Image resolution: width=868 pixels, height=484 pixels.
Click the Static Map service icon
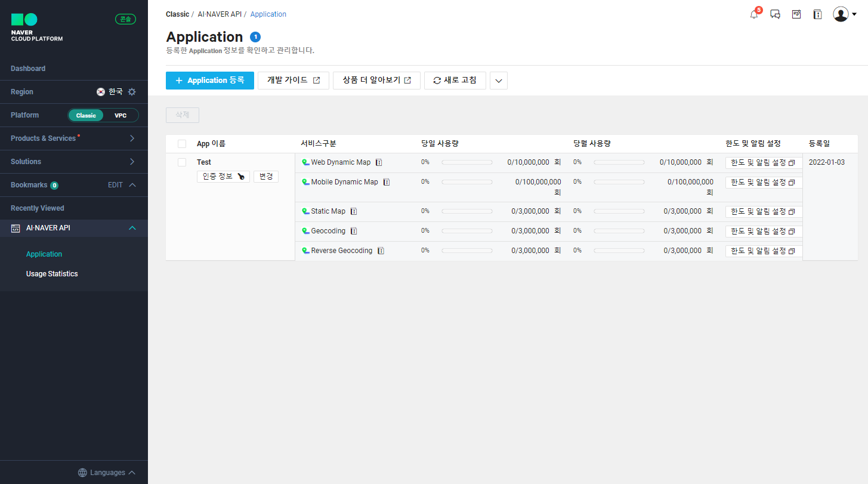tap(305, 211)
